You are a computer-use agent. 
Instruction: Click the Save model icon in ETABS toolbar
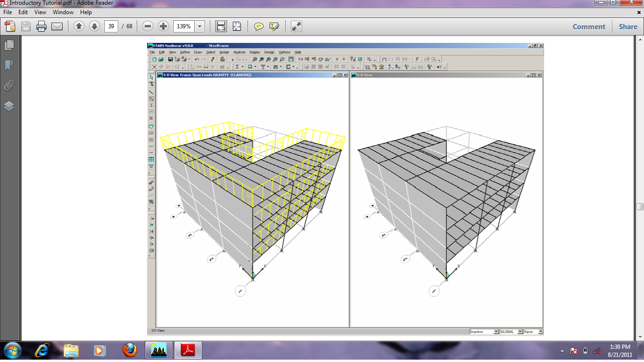tap(170, 59)
